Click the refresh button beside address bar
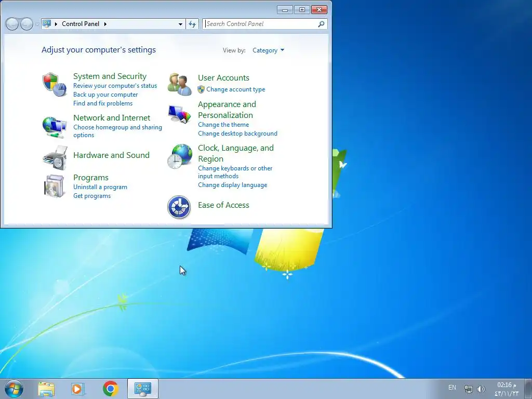Viewport: 532px width, 399px height. coord(192,24)
